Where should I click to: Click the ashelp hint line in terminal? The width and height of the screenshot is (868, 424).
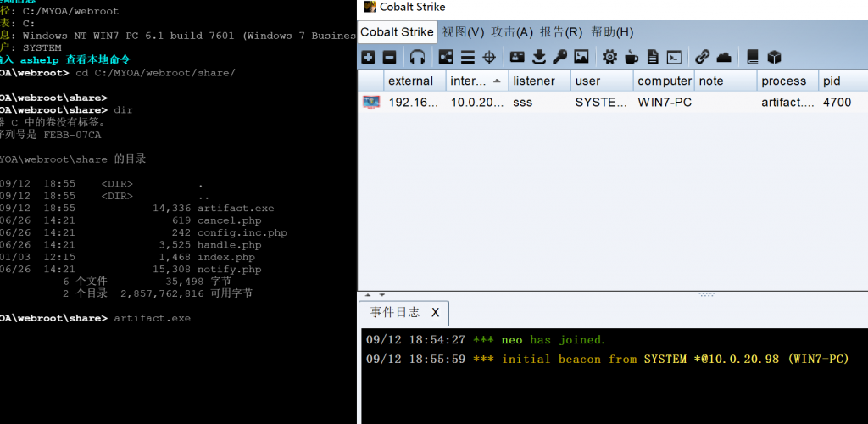point(65,59)
